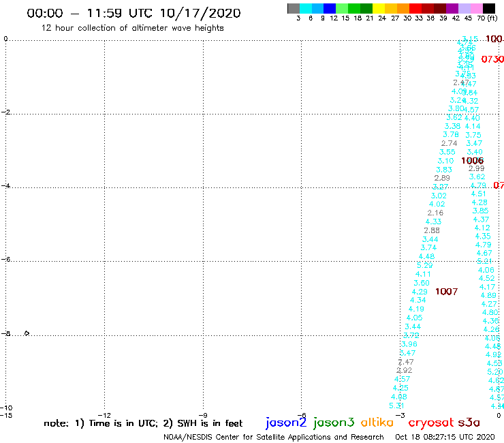Click the dark red 's3a' satellite label

click(x=469, y=423)
